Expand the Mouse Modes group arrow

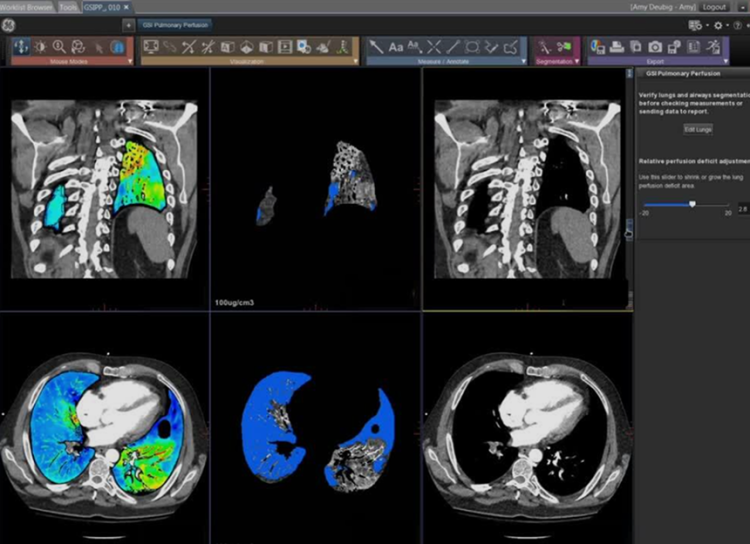[130, 61]
